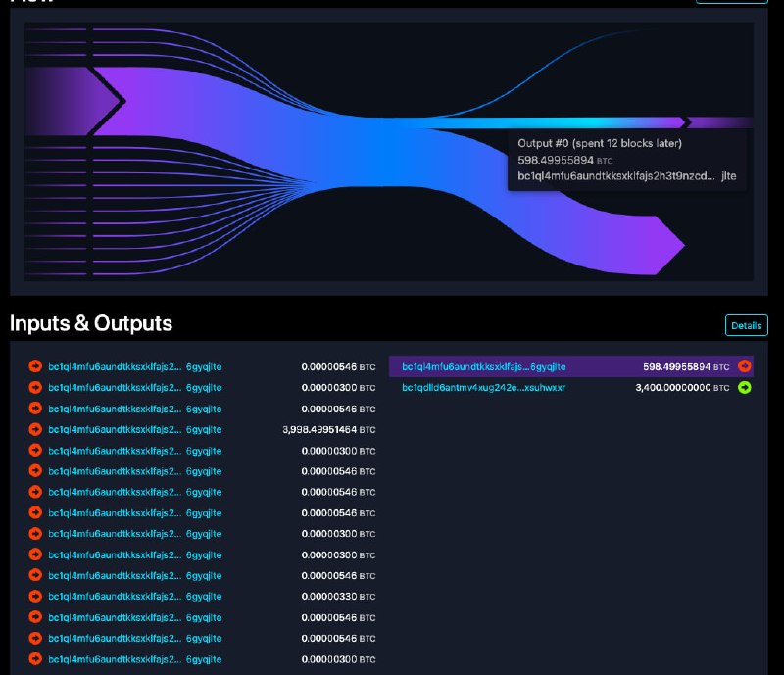This screenshot has height=675, width=784.
Task: Click red arrow icon next to 3,998.49951464 BTC input
Action: click(x=35, y=429)
